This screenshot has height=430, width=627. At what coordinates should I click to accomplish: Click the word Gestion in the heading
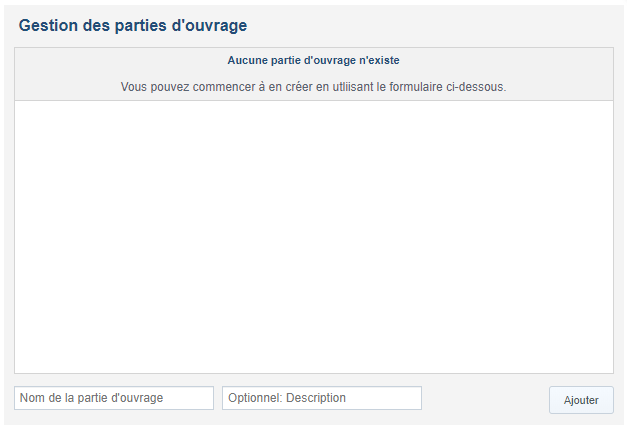point(48,24)
